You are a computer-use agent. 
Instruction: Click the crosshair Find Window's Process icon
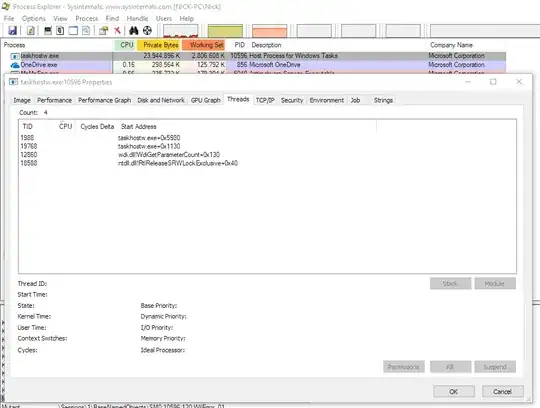(x=147, y=31)
